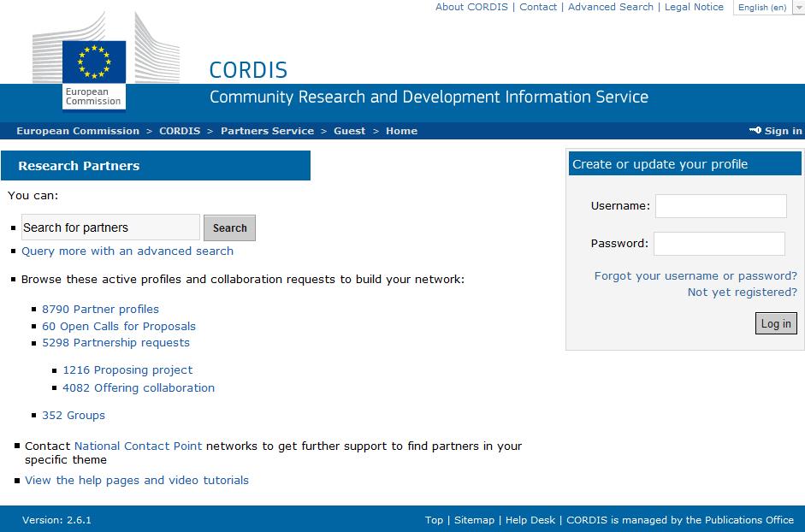The height and width of the screenshot is (532, 805).
Task: Click the Search button
Action: [229, 228]
